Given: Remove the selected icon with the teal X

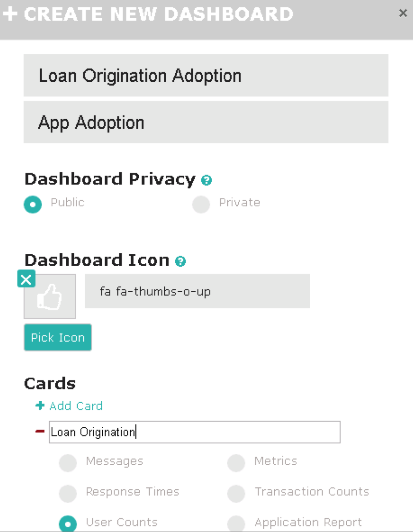Looking at the screenshot, I should pos(26,279).
